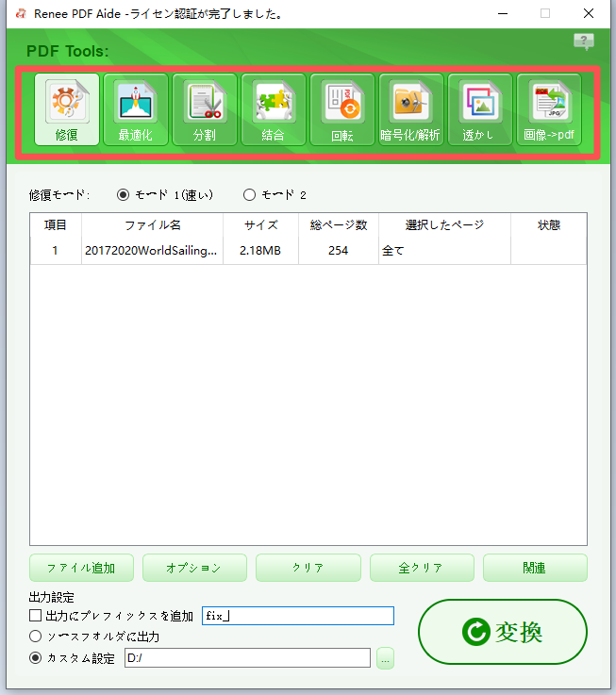Click the 選択したページ column header
Viewport: 616px width, 695px height.
point(444,225)
